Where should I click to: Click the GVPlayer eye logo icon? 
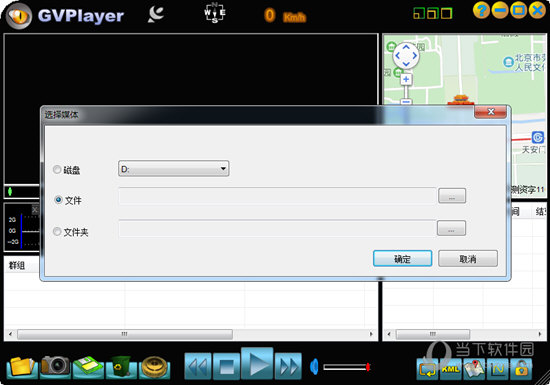[x=18, y=16]
